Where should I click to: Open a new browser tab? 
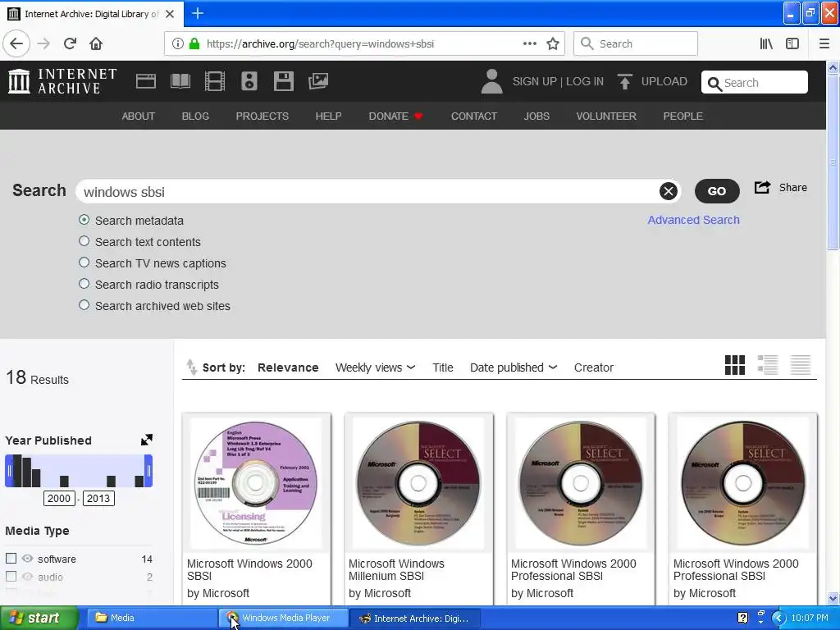pyautogui.click(x=198, y=13)
